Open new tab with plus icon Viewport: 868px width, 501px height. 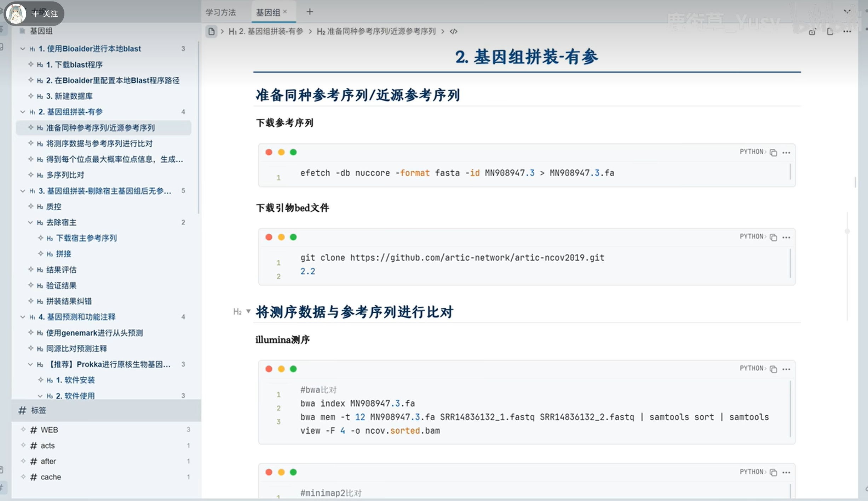pos(310,12)
